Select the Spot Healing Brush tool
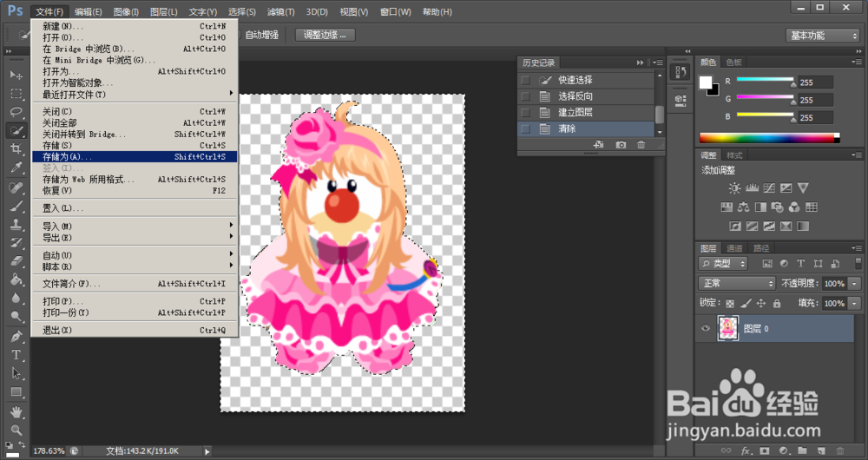Image resolution: width=868 pixels, height=460 pixels. [x=16, y=188]
